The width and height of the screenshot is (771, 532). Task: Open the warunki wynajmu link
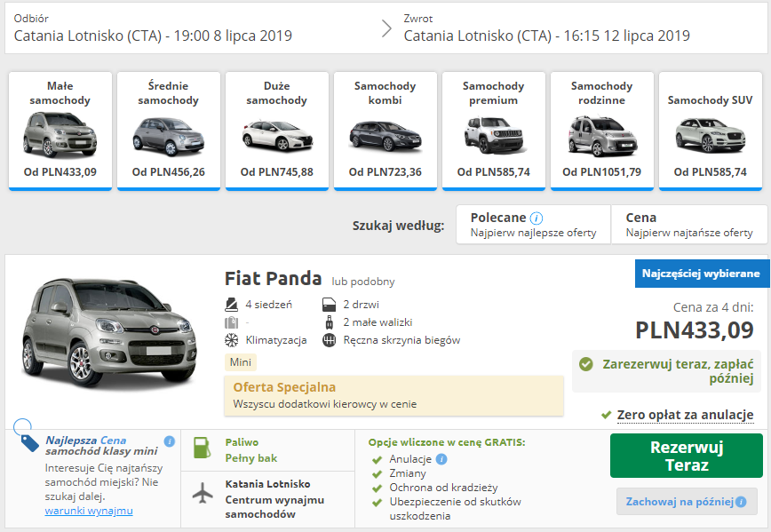coord(89,511)
